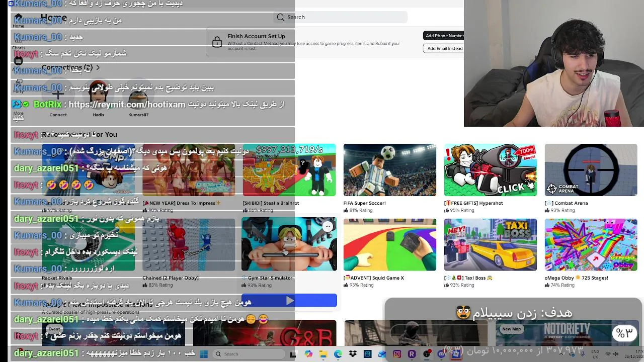Viewport: 644px width, 362px height.
Task: Open Taxi Boss game thumbnail
Action: click(x=491, y=244)
